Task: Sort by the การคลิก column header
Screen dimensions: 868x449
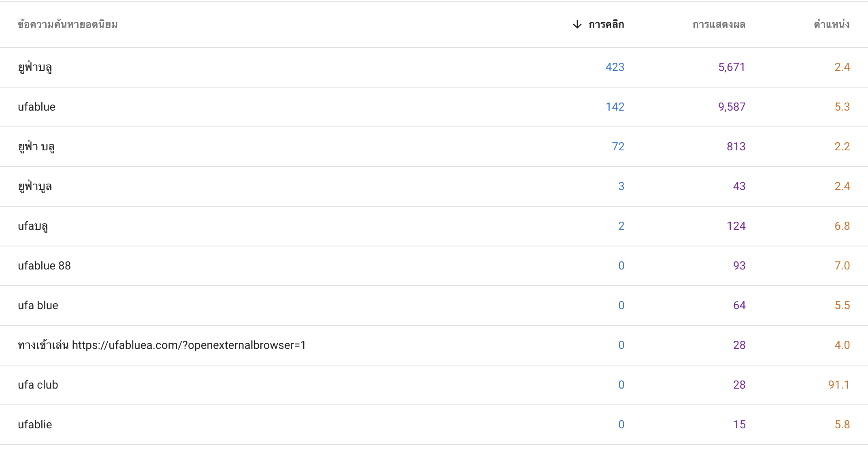Action: pos(606,25)
